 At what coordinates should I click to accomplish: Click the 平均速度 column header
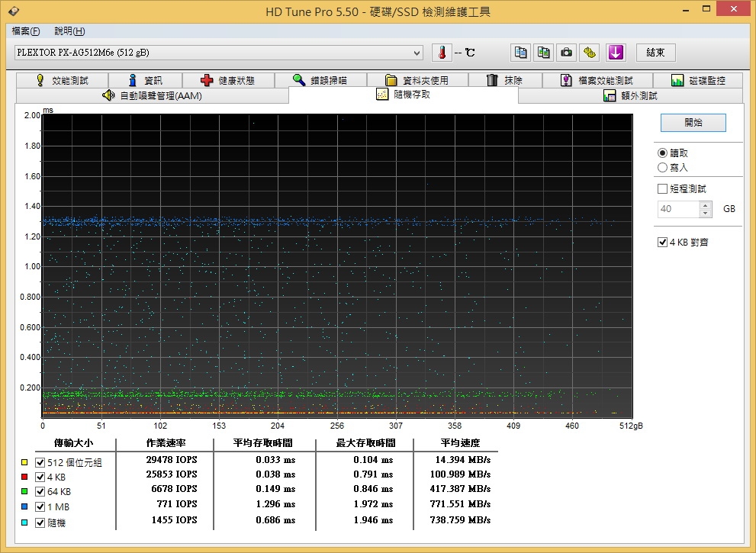pyautogui.click(x=460, y=442)
